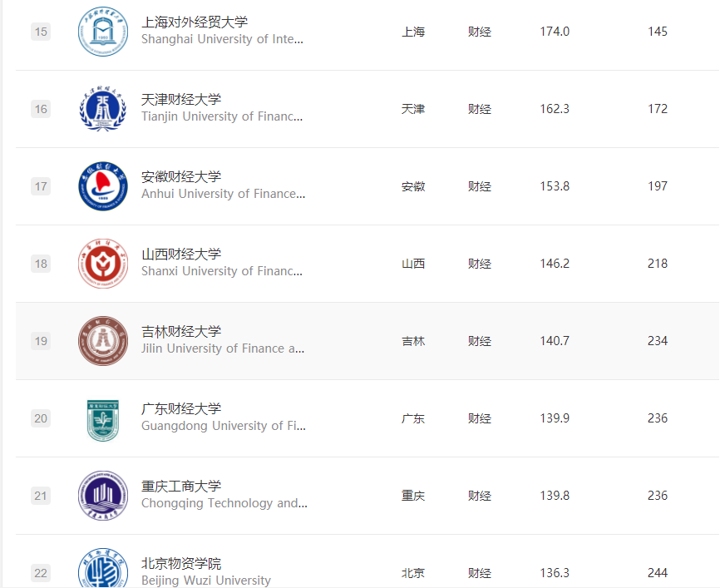Click the Tianjin University of Finance logo

point(103,109)
